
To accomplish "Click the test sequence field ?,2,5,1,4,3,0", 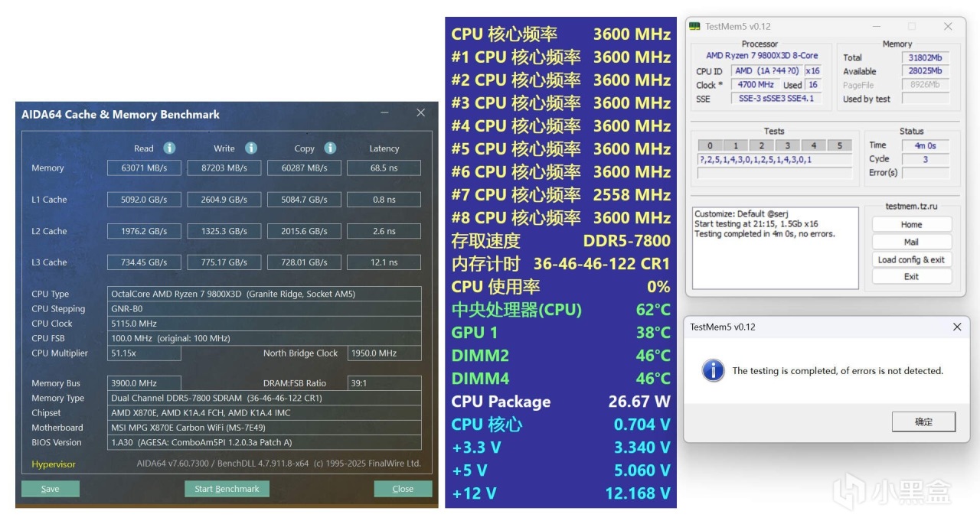I will coord(774,160).
